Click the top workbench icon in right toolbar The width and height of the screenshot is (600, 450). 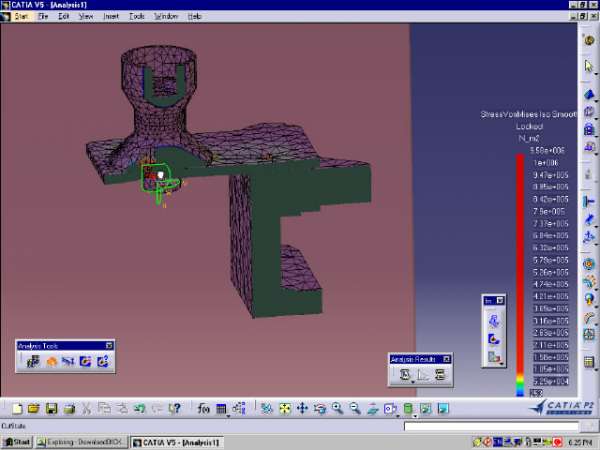(589, 40)
